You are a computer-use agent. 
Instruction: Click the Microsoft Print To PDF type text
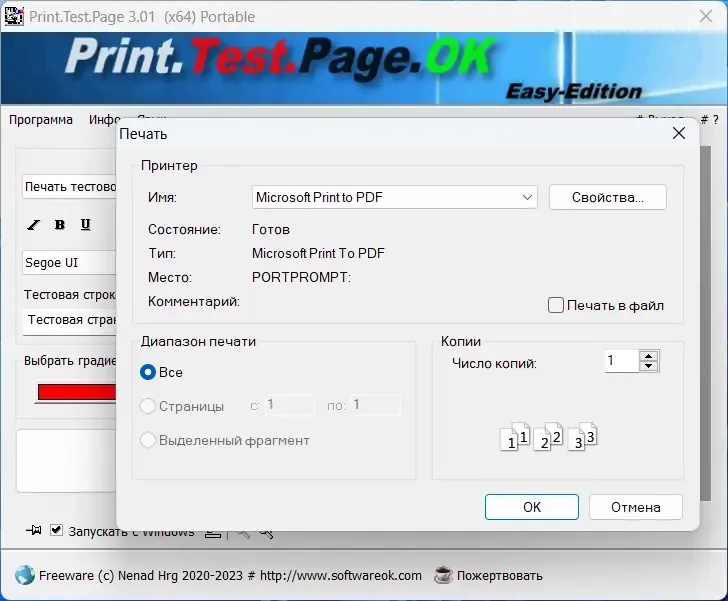click(x=318, y=253)
